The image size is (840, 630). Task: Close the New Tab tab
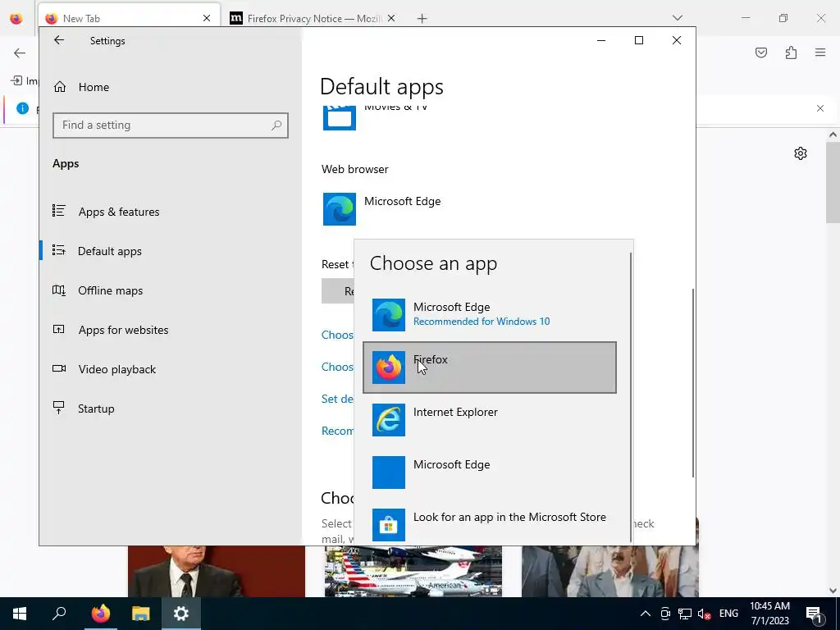[x=207, y=18]
